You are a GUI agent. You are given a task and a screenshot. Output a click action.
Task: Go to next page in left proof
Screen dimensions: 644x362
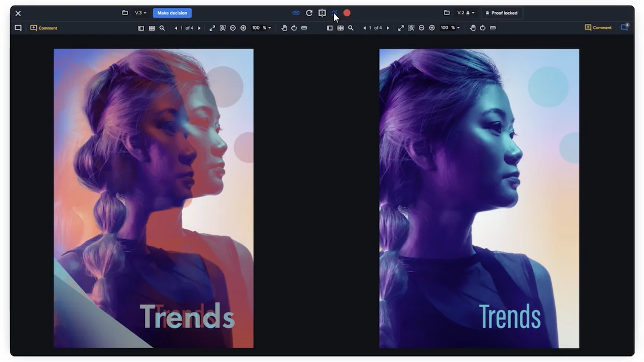point(199,28)
